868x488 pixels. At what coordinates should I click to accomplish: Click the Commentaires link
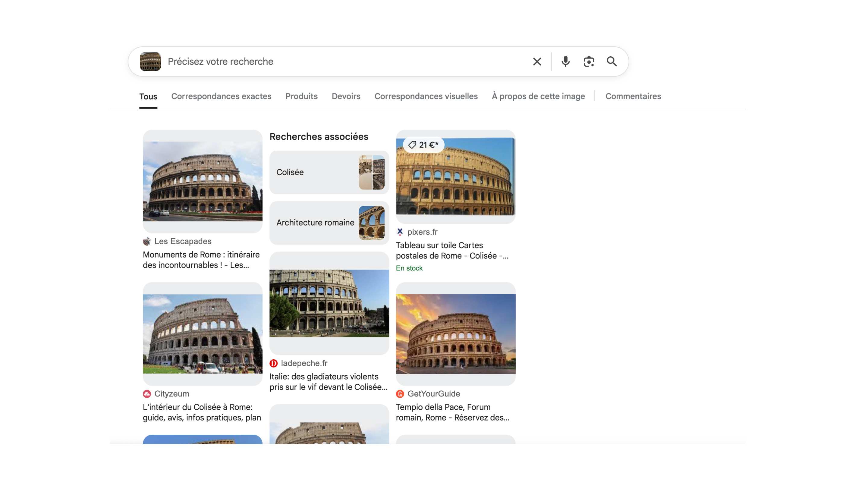[x=633, y=96]
